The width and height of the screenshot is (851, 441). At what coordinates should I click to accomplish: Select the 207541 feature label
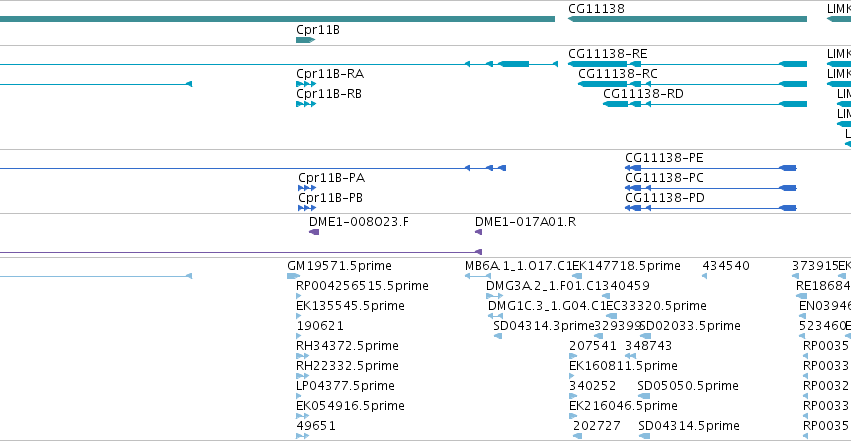pyautogui.click(x=593, y=346)
